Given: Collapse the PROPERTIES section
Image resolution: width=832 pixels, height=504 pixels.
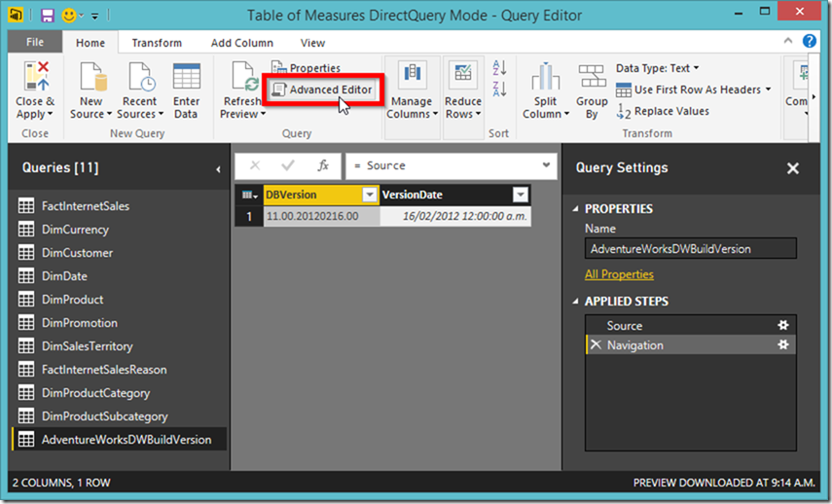Looking at the screenshot, I should (x=575, y=209).
